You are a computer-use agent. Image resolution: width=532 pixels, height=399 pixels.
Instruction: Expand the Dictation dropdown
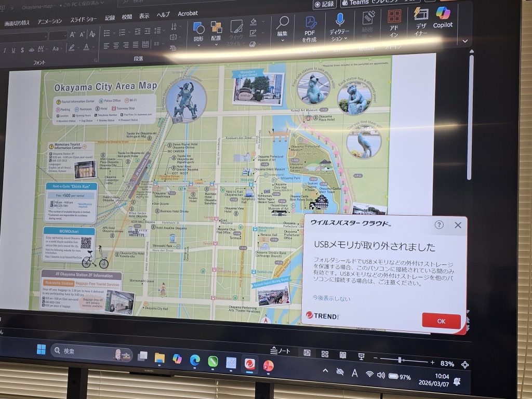pyautogui.click(x=339, y=38)
